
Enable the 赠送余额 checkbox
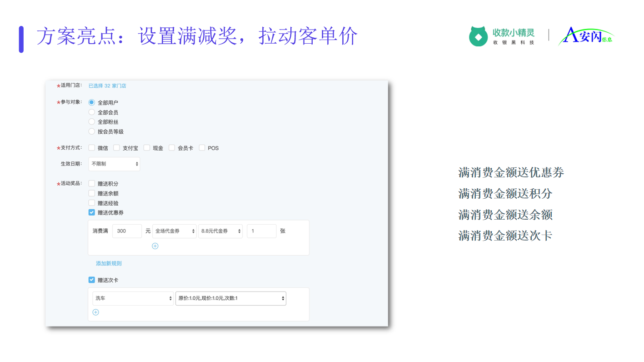pyautogui.click(x=92, y=193)
